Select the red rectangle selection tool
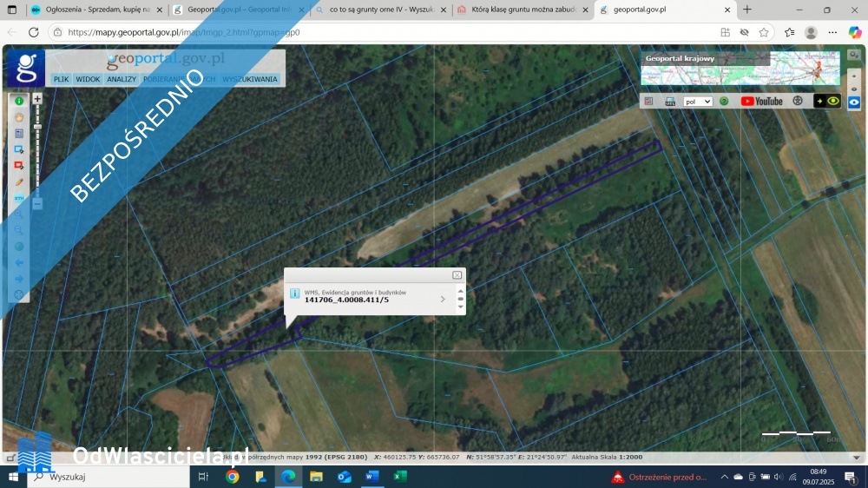Viewport: 868px width, 488px height. click(x=19, y=165)
